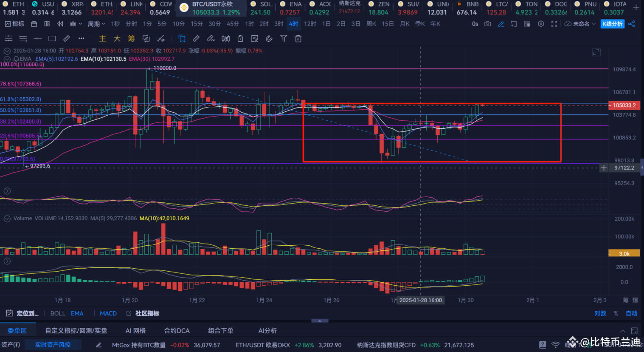Image resolution: width=644 pixels, height=352 pixels.
Task: Click the crosshair plus at 97122.2
Action: (x=604, y=168)
